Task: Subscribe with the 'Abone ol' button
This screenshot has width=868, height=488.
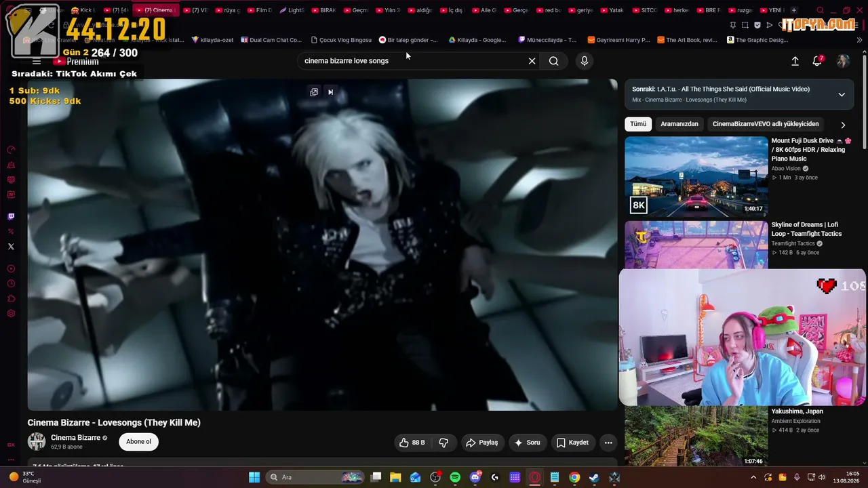Action: tap(138, 442)
